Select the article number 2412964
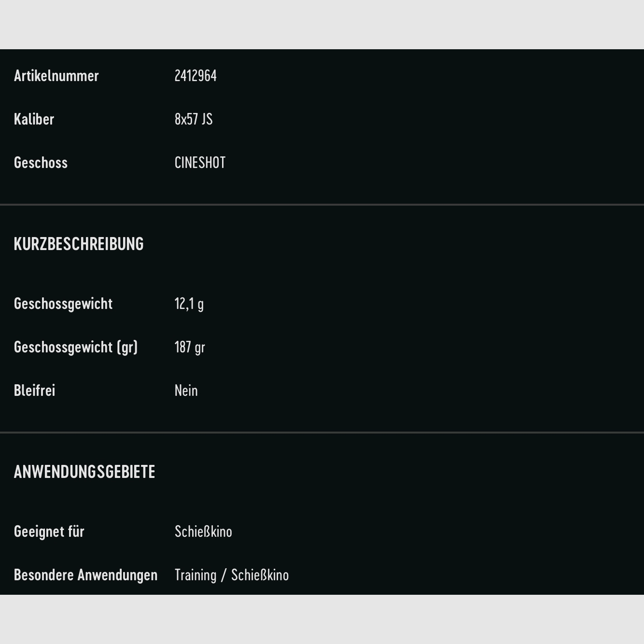This screenshot has width=644, height=644. pos(196,76)
